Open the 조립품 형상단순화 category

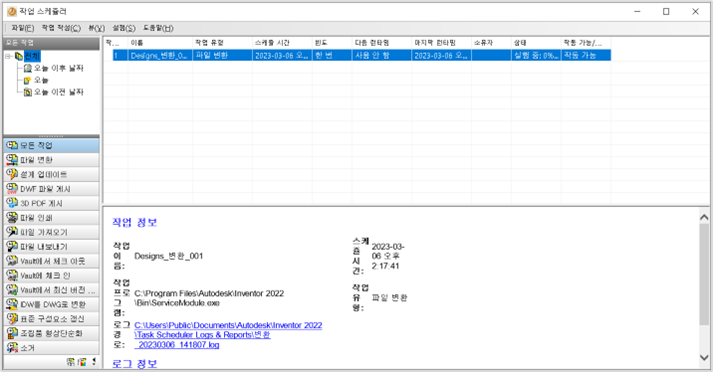[x=51, y=333]
